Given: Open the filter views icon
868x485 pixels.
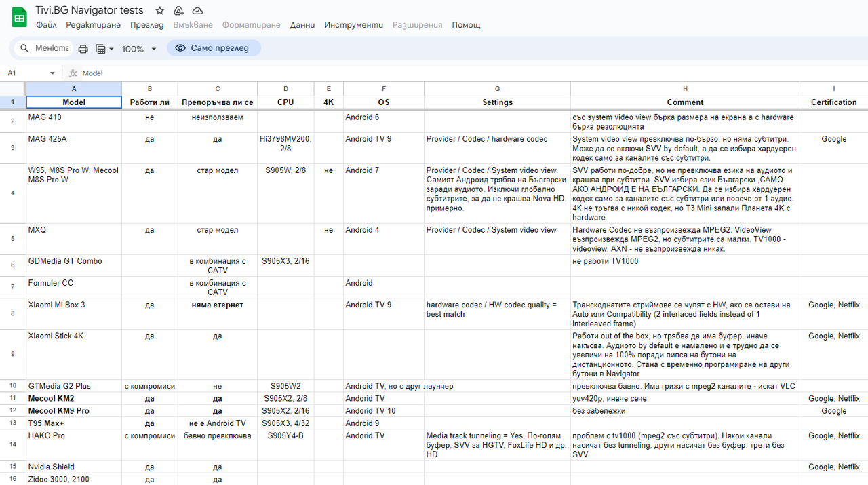Looking at the screenshot, I should pos(100,49).
